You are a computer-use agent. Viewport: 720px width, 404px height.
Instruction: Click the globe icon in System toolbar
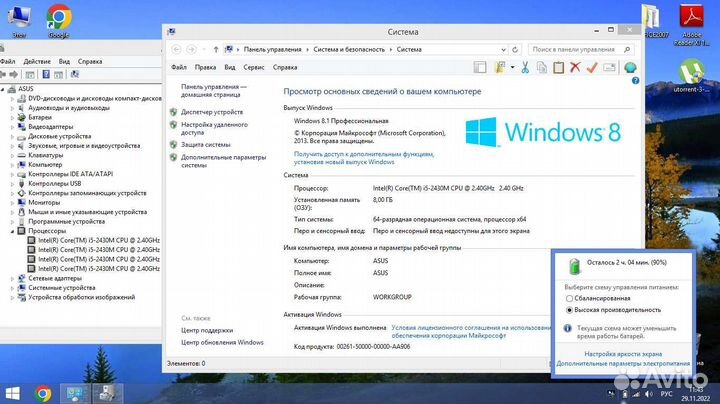(x=630, y=67)
